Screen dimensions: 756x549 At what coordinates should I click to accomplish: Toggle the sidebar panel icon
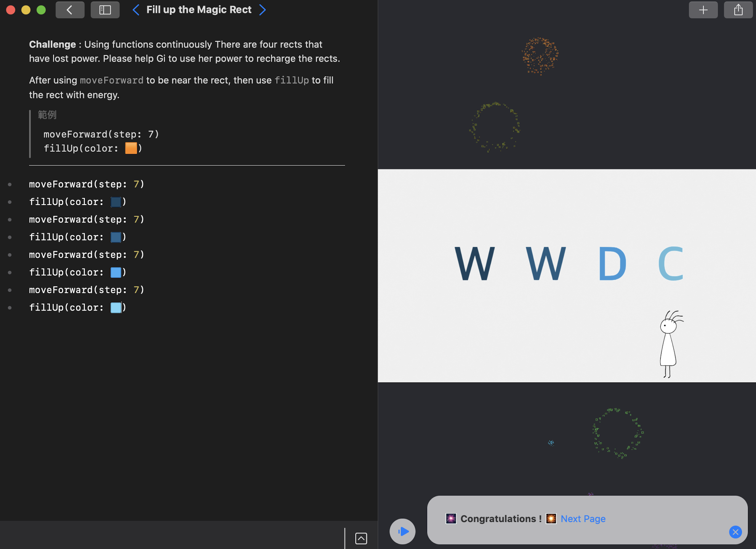[105, 10]
